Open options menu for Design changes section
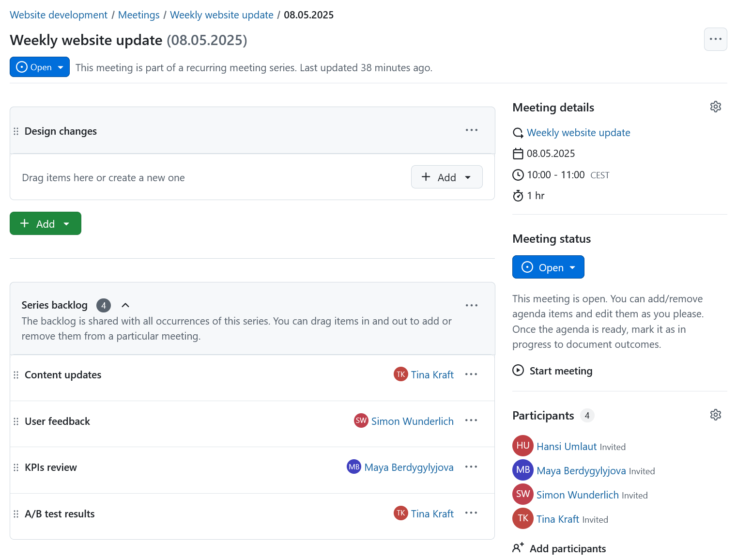 tap(471, 130)
